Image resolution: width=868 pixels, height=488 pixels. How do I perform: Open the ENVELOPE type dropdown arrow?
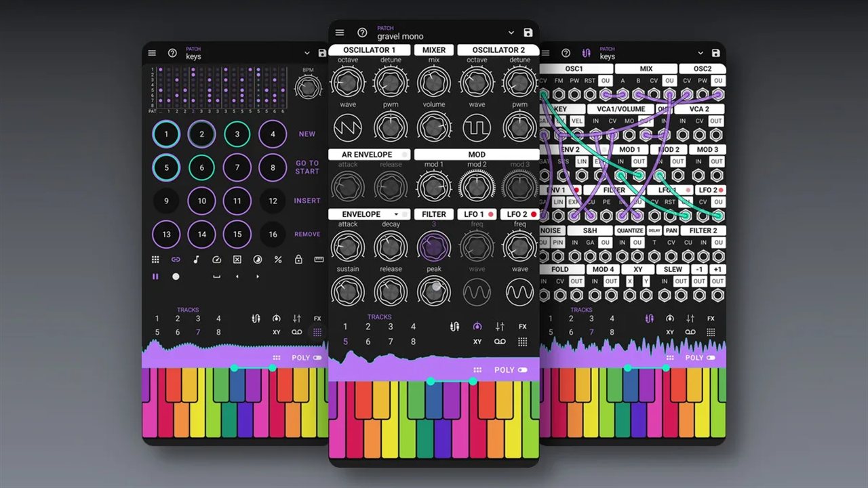(396, 214)
